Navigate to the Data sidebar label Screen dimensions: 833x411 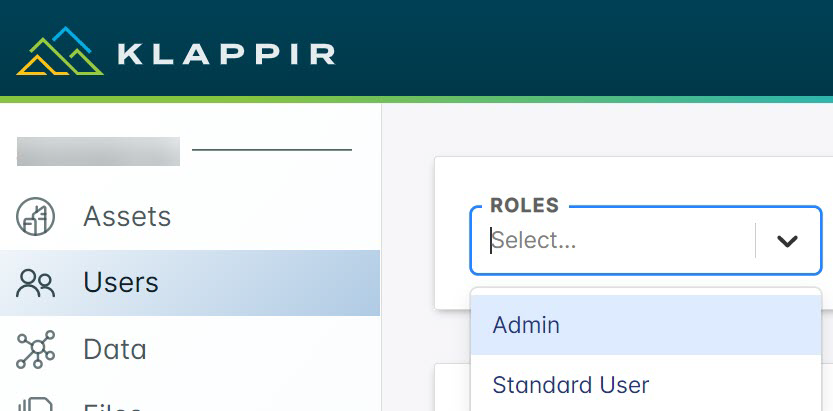(115, 349)
